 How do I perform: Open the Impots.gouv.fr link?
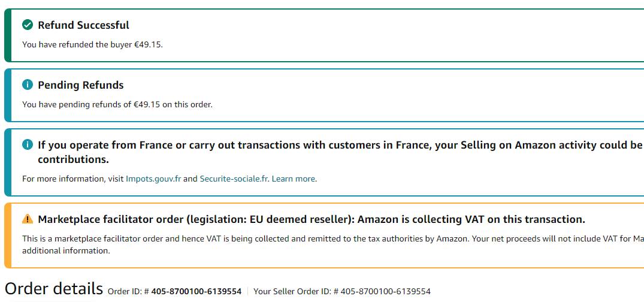point(153,179)
